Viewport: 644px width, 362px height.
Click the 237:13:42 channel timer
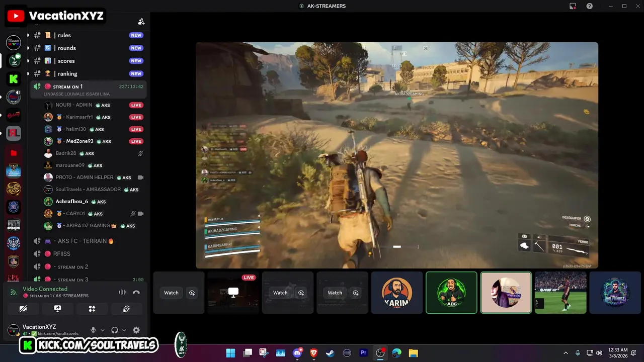pyautogui.click(x=131, y=86)
